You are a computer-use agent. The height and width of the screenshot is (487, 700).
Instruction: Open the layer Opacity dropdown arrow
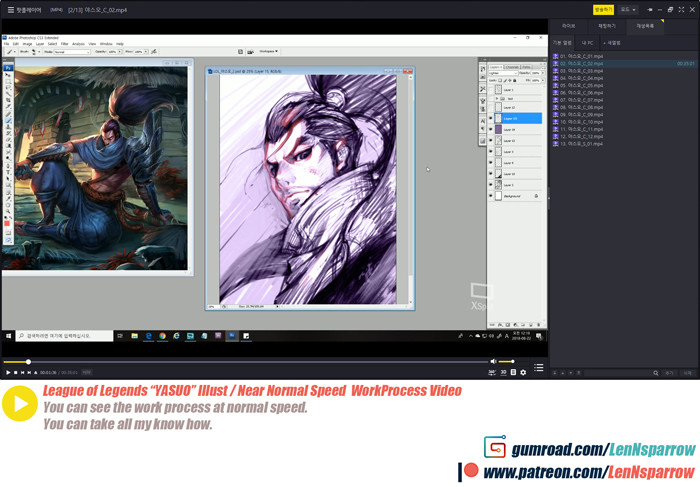pos(543,73)
